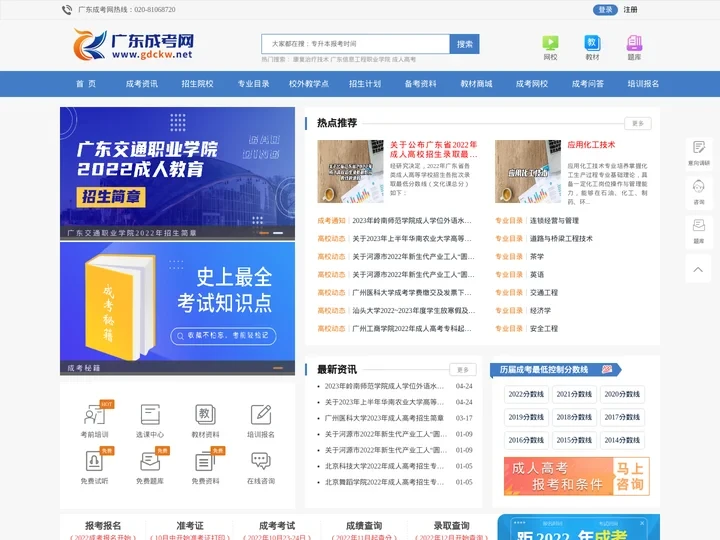Click the phone hotline icon
This screenshot has height=540, width=720.
point(67,10)
